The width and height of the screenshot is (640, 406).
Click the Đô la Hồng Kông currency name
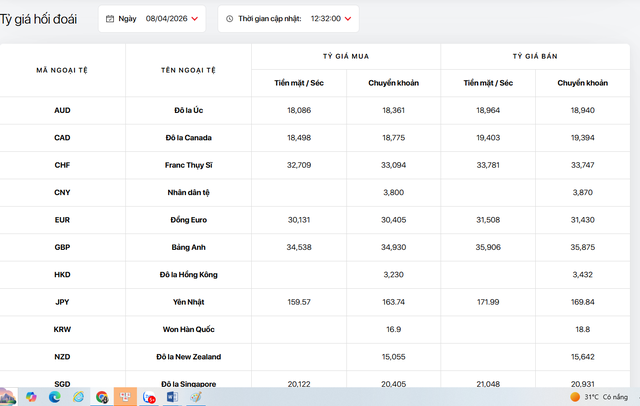click(188, 275)
